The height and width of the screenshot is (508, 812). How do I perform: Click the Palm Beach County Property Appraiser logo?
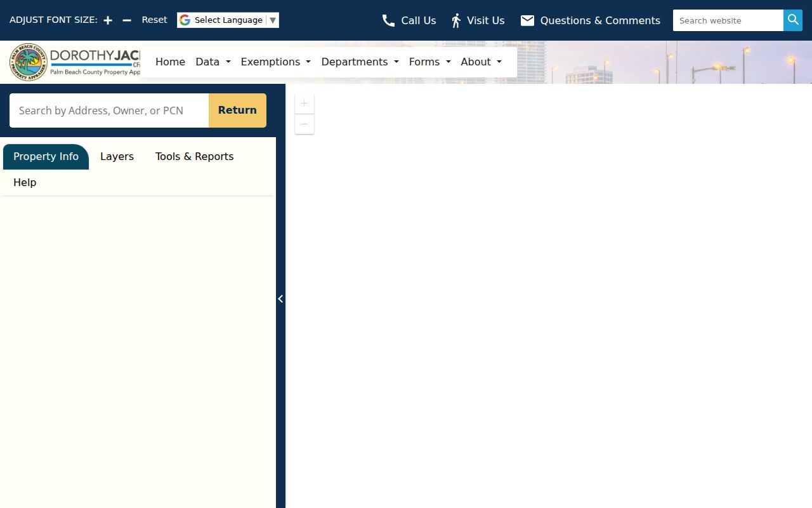(x=75, y=62)
